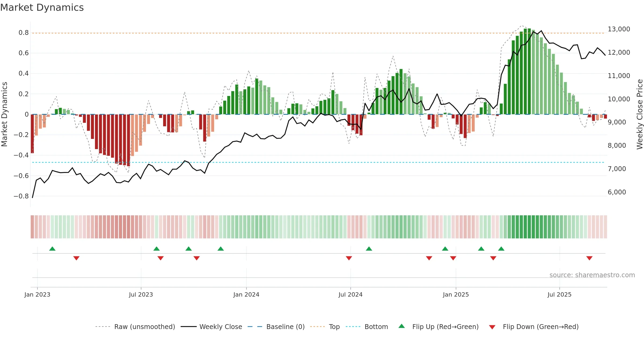The image size is (644, 362).
Task: Click the Market Dynamics chart title
Action: (x=42, y=8)
